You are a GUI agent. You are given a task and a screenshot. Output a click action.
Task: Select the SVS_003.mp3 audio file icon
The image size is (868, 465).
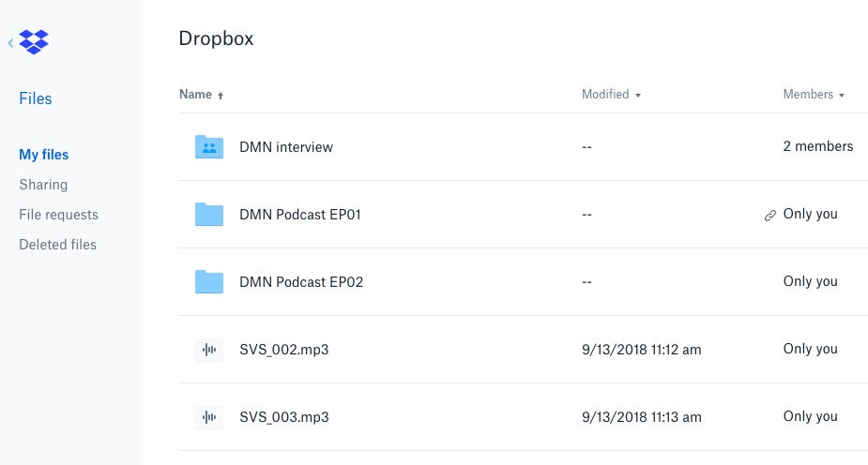coord(209,417)
